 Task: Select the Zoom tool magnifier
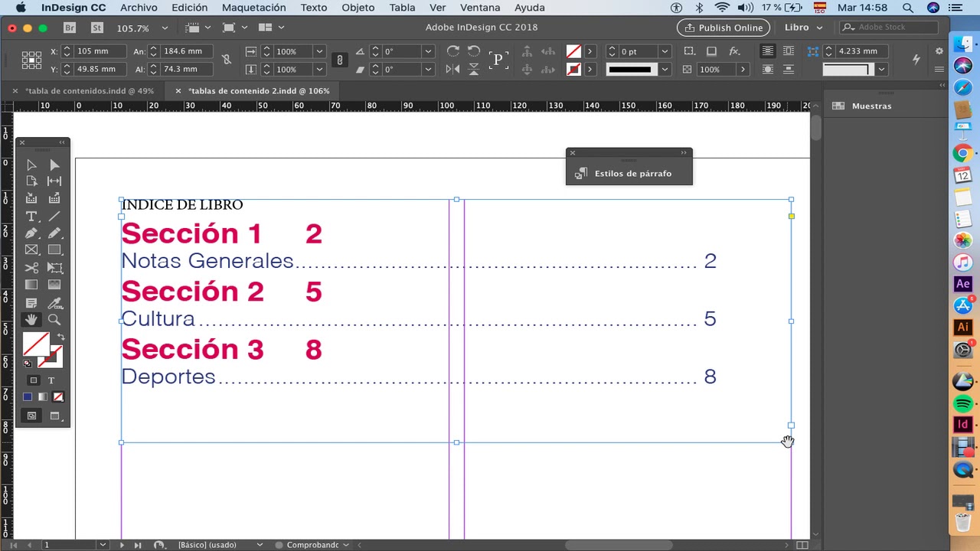[x=54, y=320]
